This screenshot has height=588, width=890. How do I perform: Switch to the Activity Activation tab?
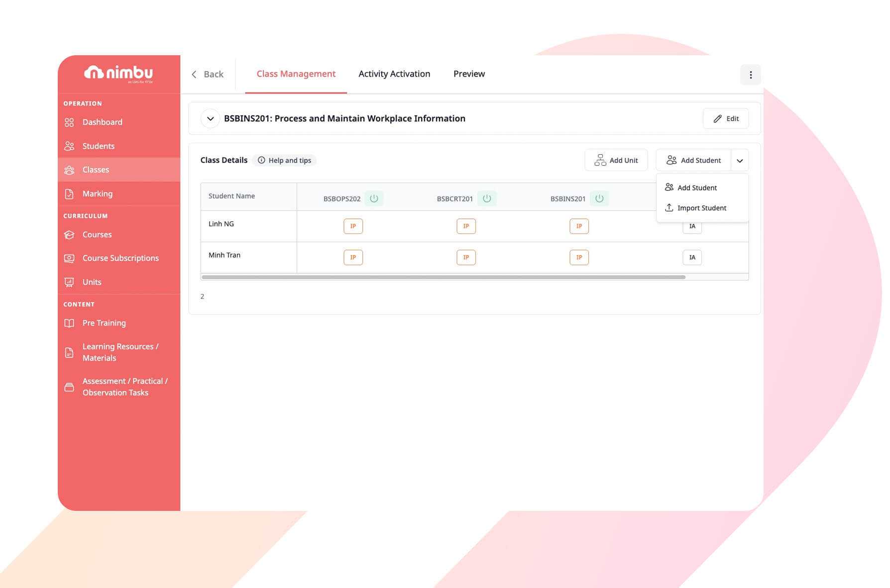[394, 74]
